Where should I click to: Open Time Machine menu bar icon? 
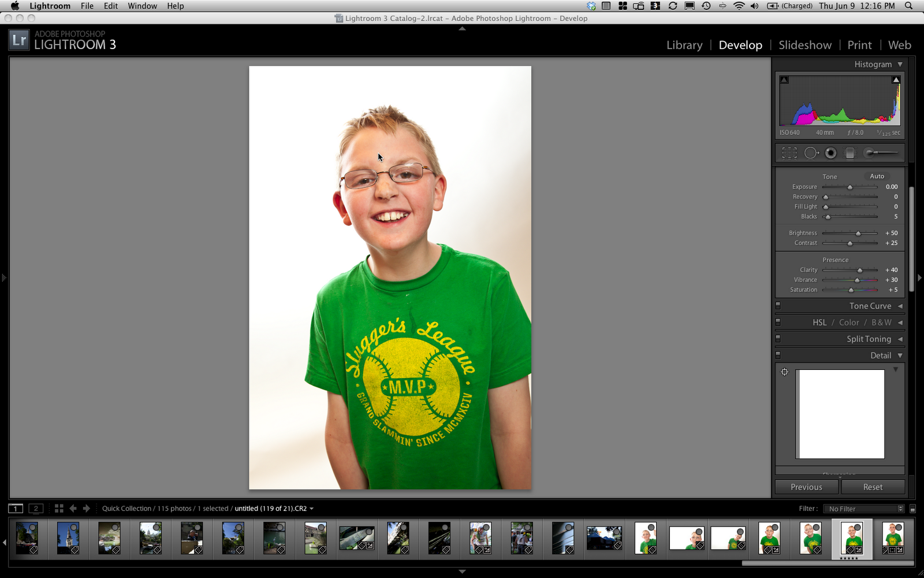(706, 6)
